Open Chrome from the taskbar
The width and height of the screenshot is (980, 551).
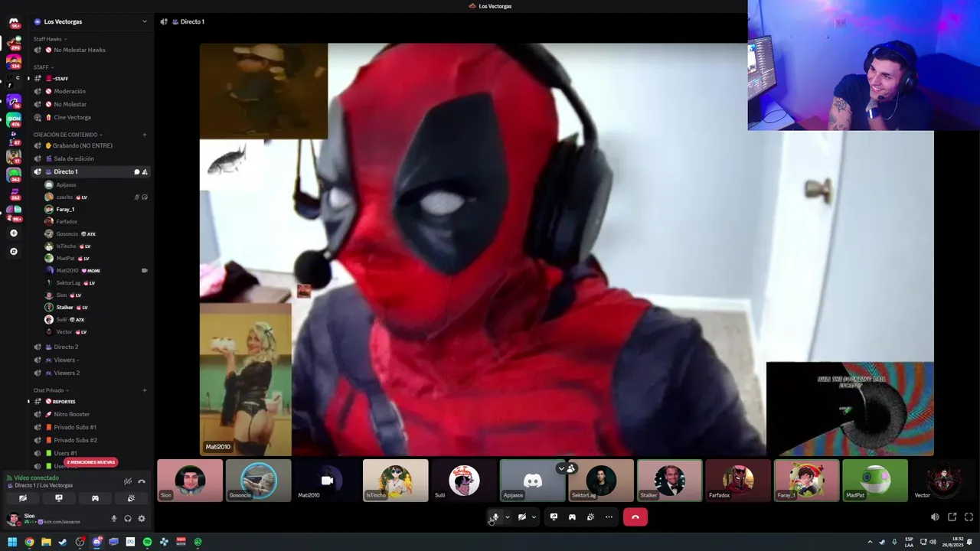click(x=29, y=542)
